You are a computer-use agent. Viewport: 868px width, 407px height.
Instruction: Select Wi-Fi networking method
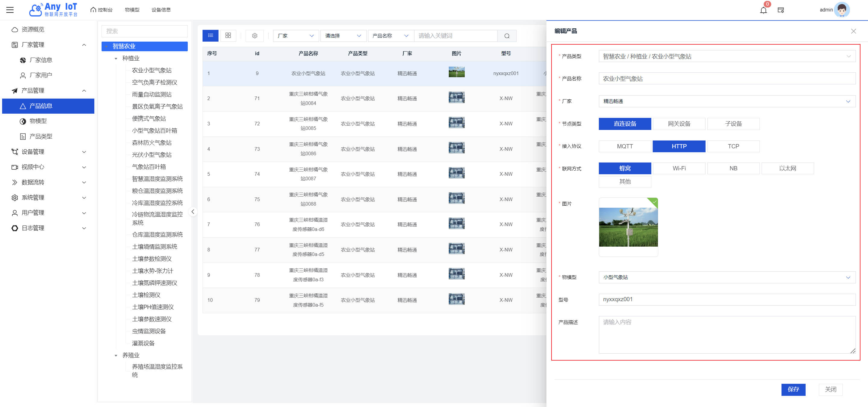[x=679, y=168]
